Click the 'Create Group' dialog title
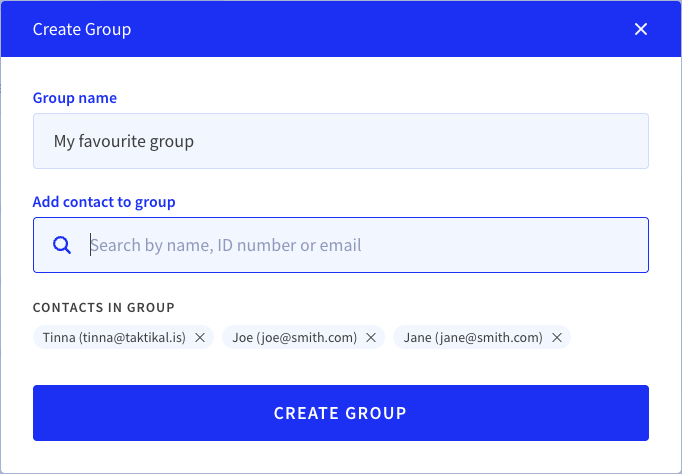This screenshot has height=474, width=682. click(82, 30)
